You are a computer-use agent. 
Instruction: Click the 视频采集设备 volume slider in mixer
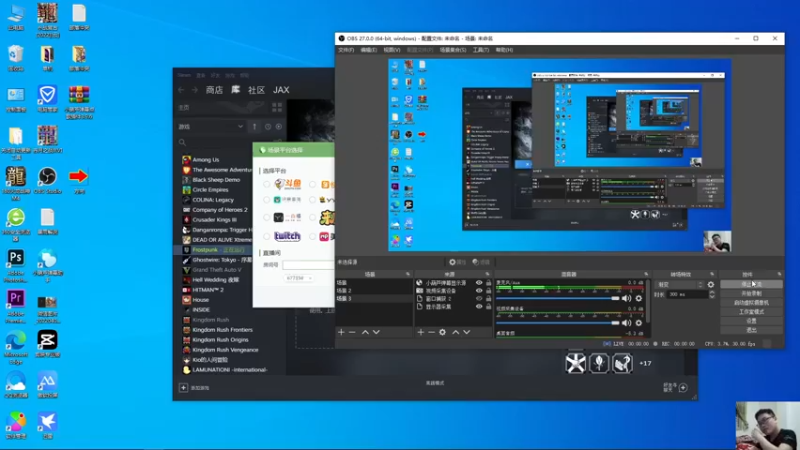(557, 323)
